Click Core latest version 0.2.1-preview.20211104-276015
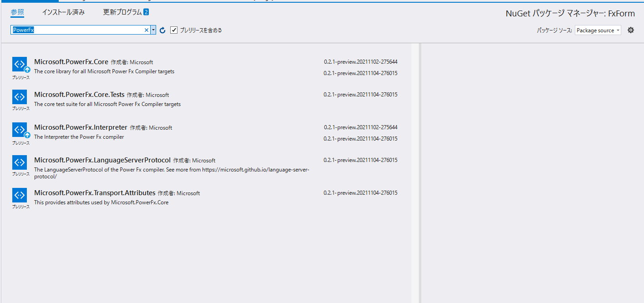This screenshot has height=303, width=644. click(361, 73)
